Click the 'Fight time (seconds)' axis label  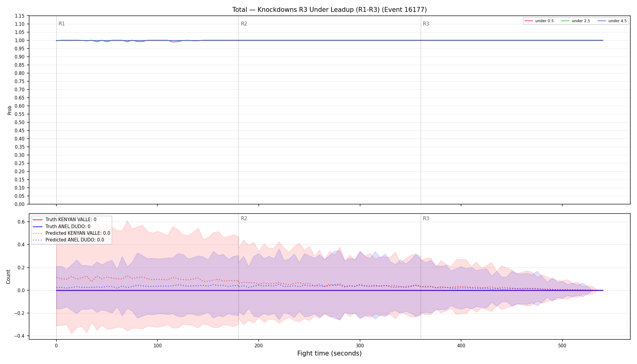coord(329,353)
